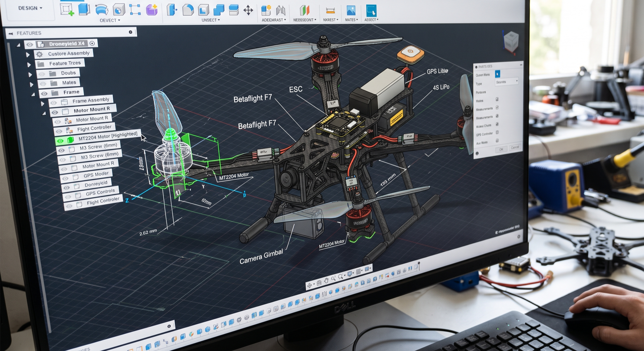644x351 pixels.
Task: Open the DESIGN workspace dropdown
Action: [30, 8]
